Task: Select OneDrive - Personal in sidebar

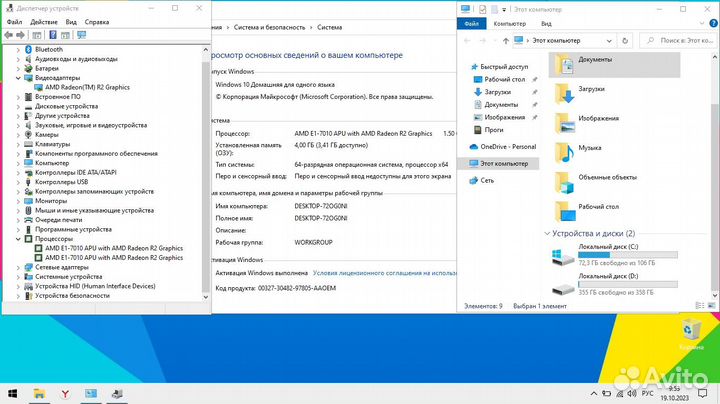Action: (x=503, y=146)
